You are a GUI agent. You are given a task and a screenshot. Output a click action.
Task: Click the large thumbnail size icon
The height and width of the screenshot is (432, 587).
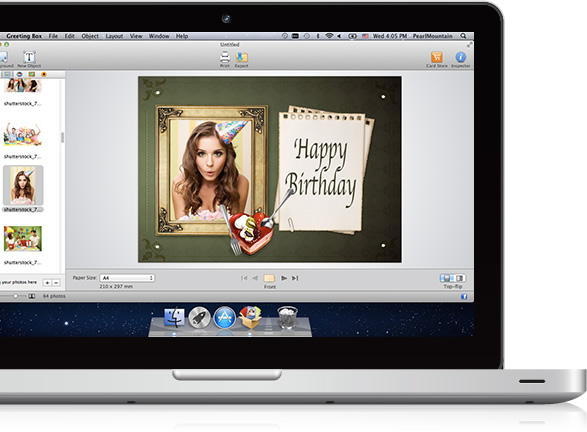[32, 296]
